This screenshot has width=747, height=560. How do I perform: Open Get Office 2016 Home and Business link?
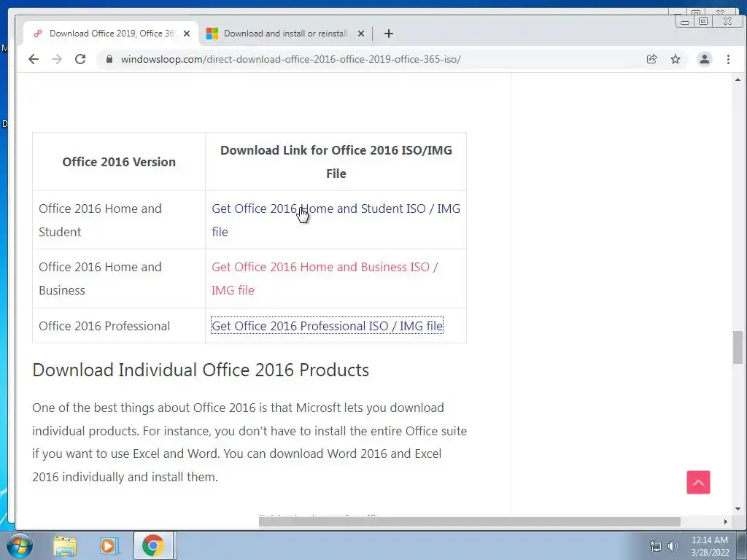pos(325,279)
